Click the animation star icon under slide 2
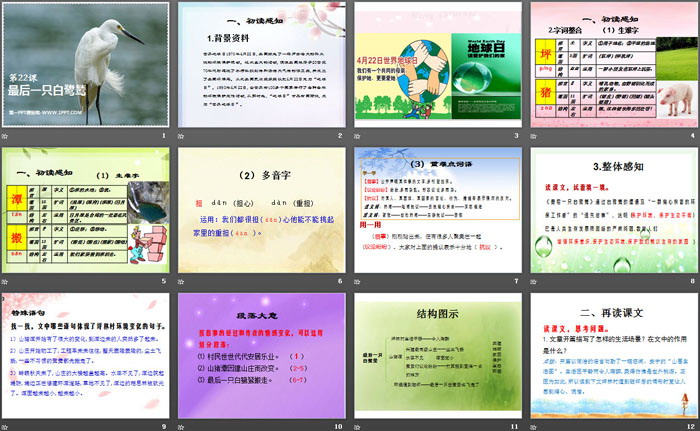 181,136
